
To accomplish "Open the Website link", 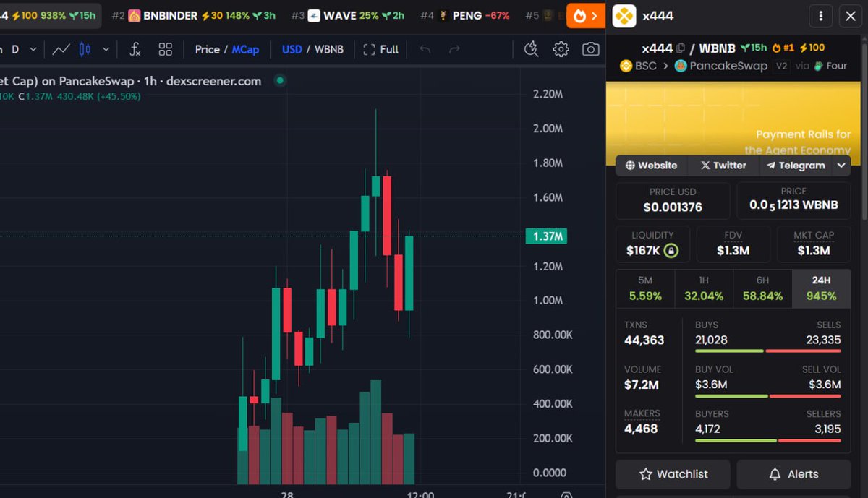I will tap(651, 166).
